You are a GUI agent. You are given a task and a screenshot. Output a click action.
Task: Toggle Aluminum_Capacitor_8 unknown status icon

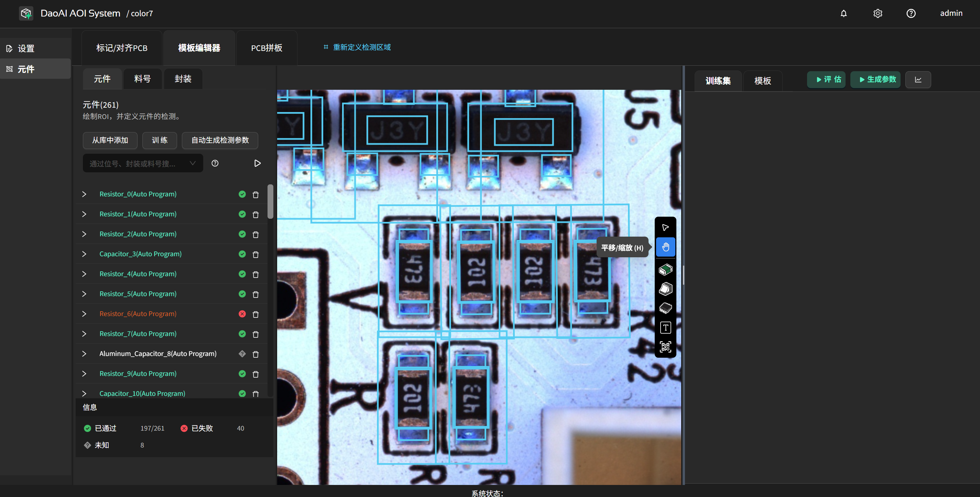coord(242,354)
